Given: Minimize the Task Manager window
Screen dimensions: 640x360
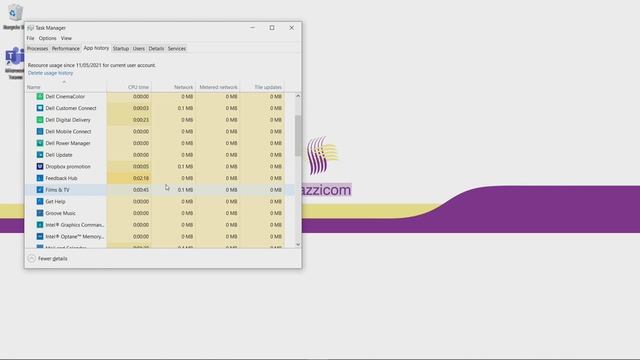Looking at the screenshot, I should (253, 28).
